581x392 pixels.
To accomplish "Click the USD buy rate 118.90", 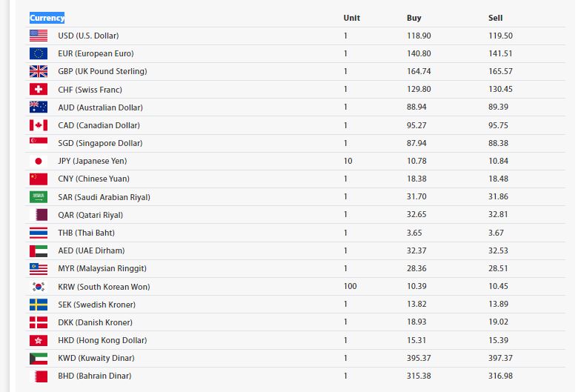I will pyautogui.click(x=419, y=36).
